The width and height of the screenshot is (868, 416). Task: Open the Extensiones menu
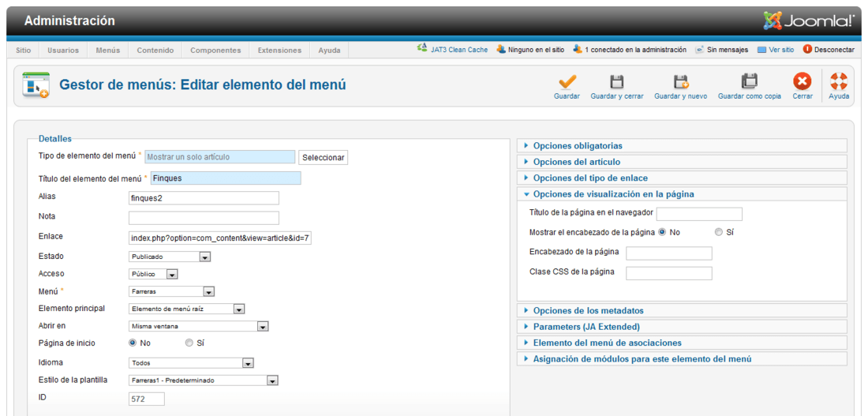[x=279, y=50]
